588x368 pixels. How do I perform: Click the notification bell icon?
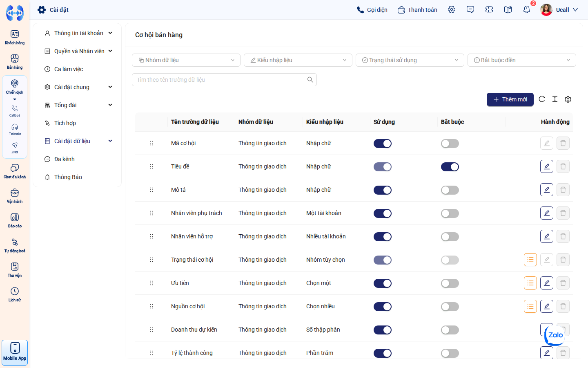click(527, 9)
